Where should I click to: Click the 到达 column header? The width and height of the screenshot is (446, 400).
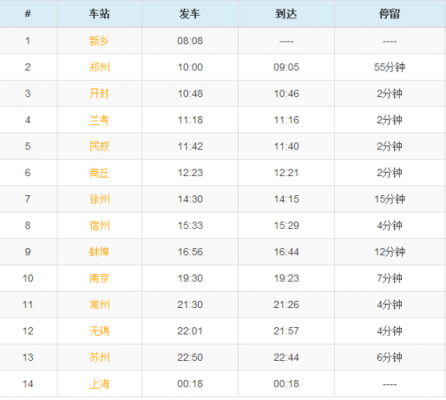(286, 14)
